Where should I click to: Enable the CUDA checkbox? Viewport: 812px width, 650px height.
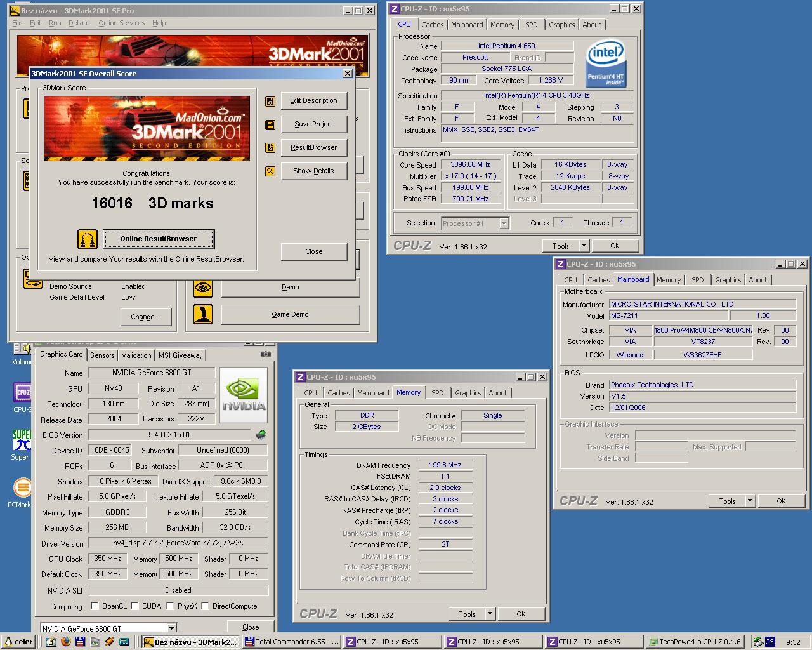(134, 606)
